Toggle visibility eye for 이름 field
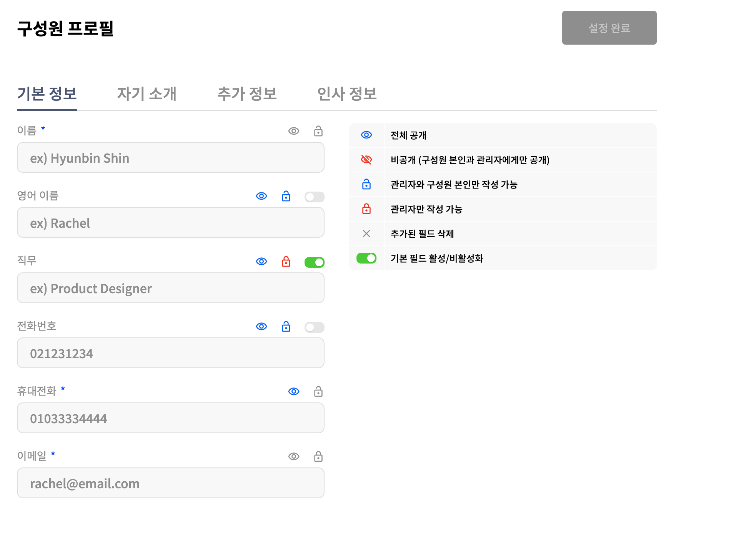The height and width of the screenshot is (544, 756). (293, 131)
